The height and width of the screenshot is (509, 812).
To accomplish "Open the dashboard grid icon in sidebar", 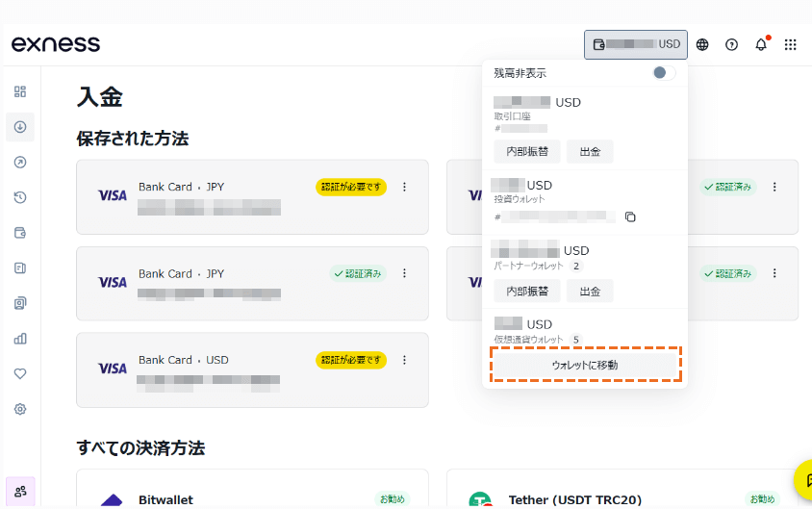I will pyautogui.click(x=20, y=91).
